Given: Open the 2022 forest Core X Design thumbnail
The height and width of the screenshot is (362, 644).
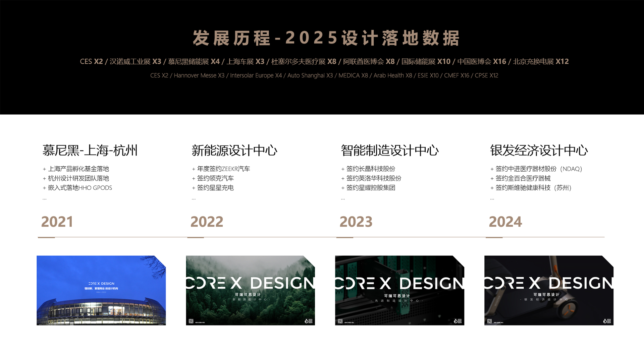Looking at the screenshot, I should click(x=251, y=290).
